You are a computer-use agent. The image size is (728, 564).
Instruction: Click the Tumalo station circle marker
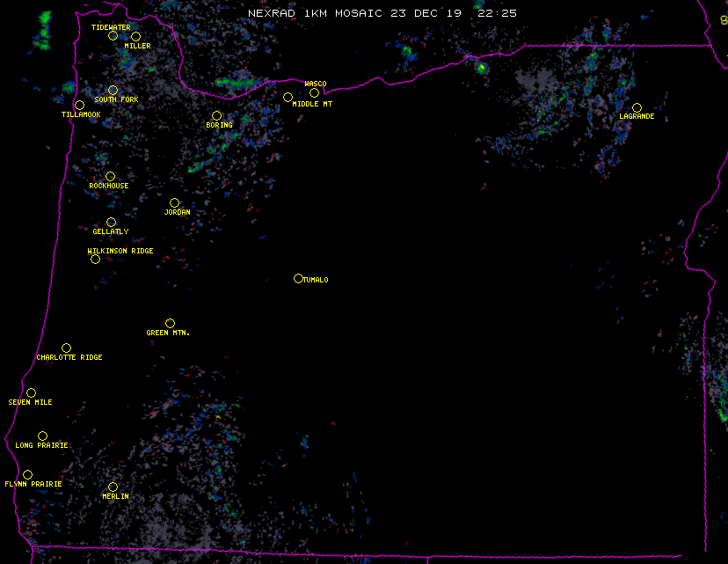pyautogui.click(x=298, y=279)
